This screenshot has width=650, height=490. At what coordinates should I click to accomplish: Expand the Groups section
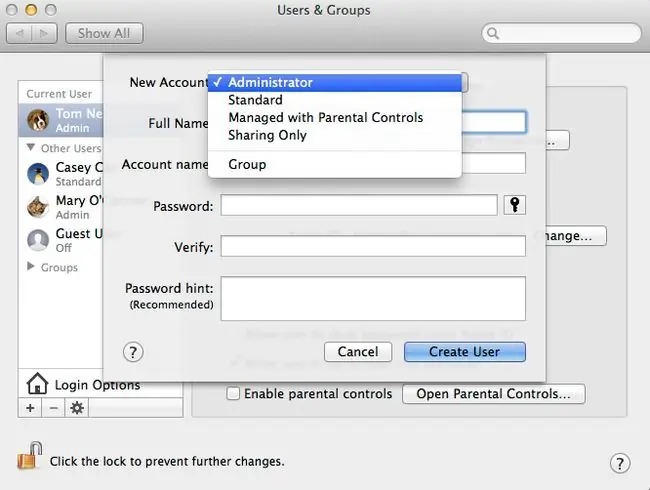click(x=30, y=266)
